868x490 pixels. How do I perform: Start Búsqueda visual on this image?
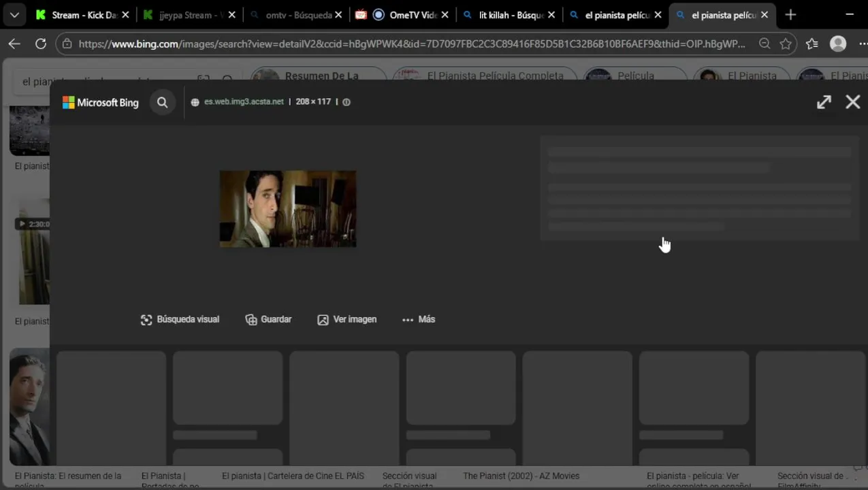click(180, 319)
